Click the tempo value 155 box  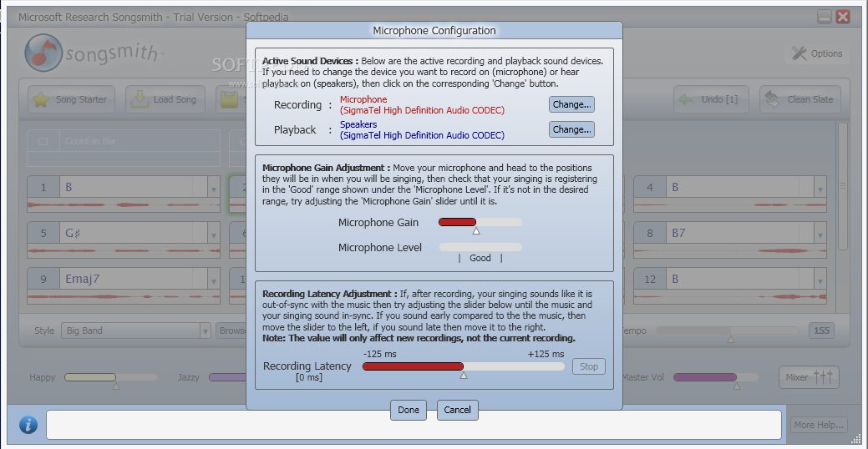(x=821, y=330)
